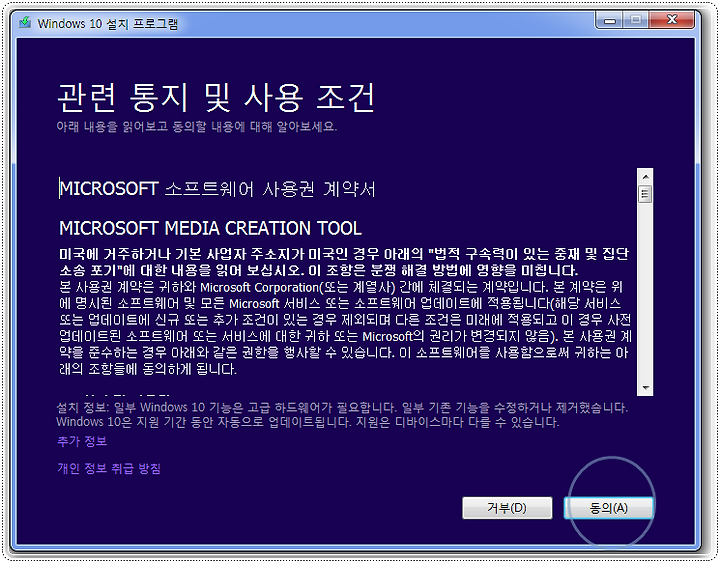Click the MICROSOFT MEDIA CREATION TOOL heading
This screenshot has height=563, width=720.
(210, 228)
